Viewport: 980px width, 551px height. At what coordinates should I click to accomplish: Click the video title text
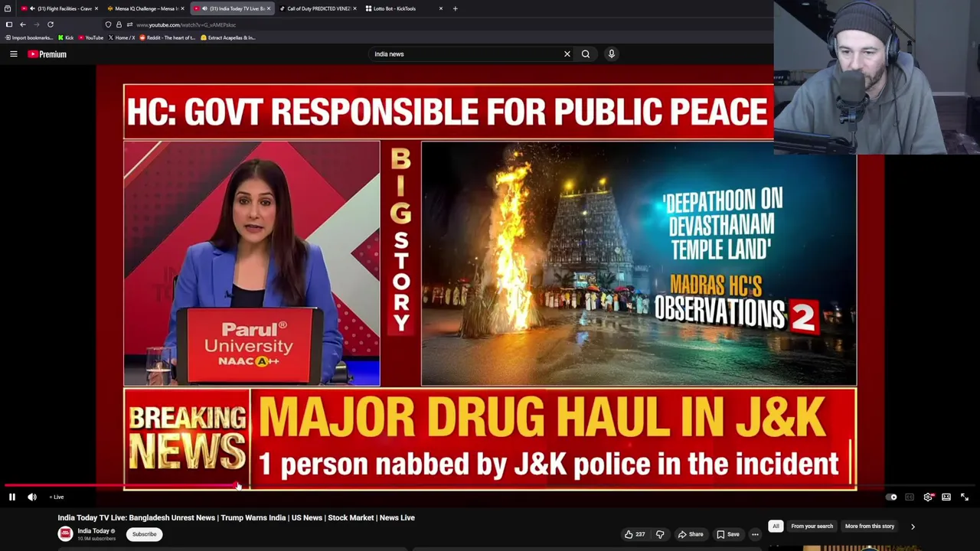tap(236, 518)
